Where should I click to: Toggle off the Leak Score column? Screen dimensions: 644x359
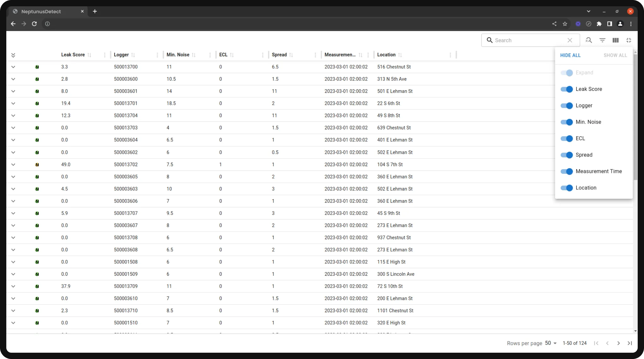point(567,89)
